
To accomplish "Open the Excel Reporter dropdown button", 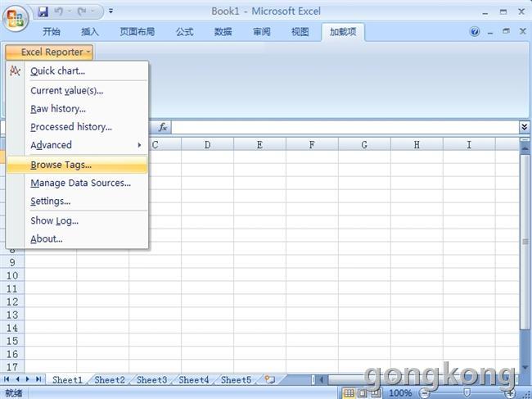I will 49,52.
